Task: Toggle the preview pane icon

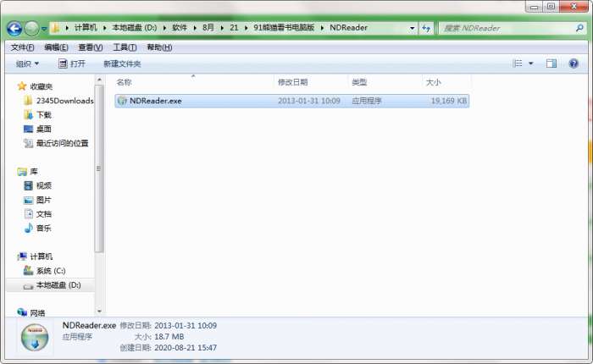Action: pyautogui.click(x=551, y=63)
